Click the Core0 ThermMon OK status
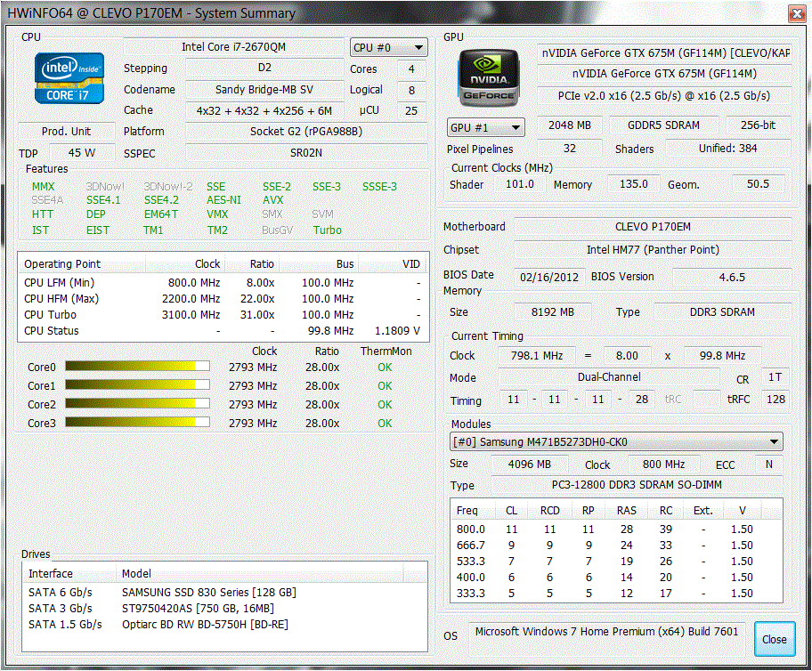 pyautogui.click(x=385, y=367)
